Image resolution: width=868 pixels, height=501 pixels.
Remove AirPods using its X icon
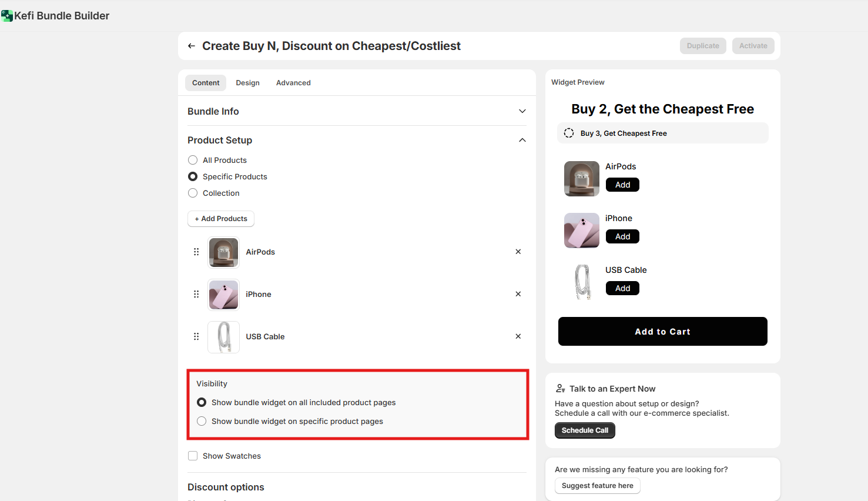[x=518, y=252]
